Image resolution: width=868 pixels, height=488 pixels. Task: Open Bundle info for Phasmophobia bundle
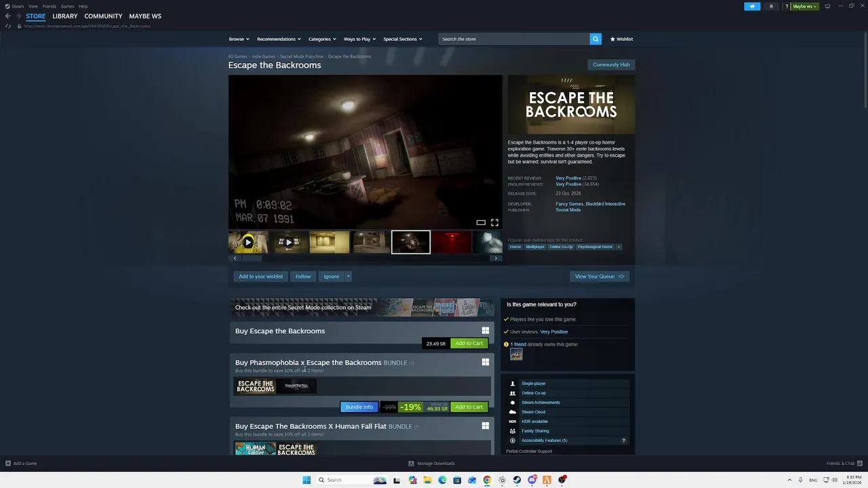[x=359, y=407]
